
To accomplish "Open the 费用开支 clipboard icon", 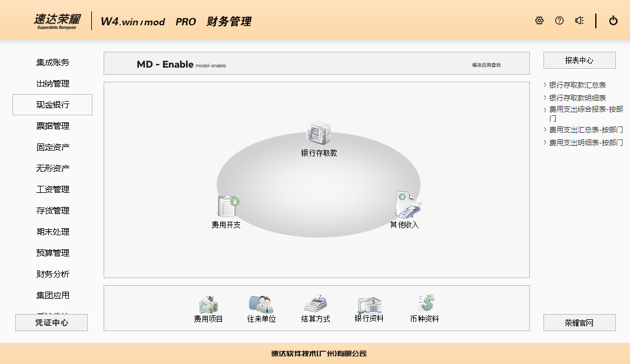I will (227, 207).
